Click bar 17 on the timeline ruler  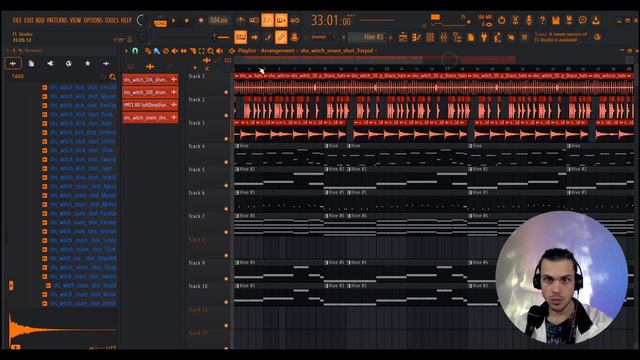click(x=447, y=69)
